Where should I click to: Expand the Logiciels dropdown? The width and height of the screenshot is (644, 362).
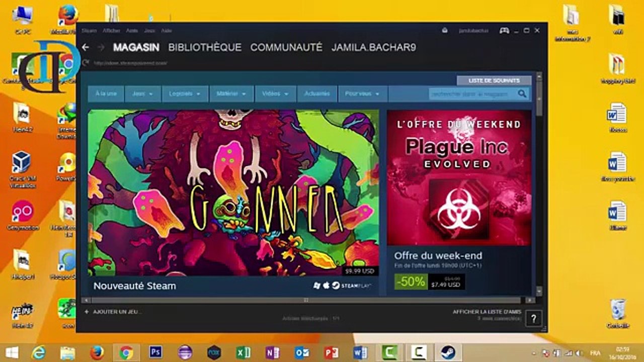(185, 94)
